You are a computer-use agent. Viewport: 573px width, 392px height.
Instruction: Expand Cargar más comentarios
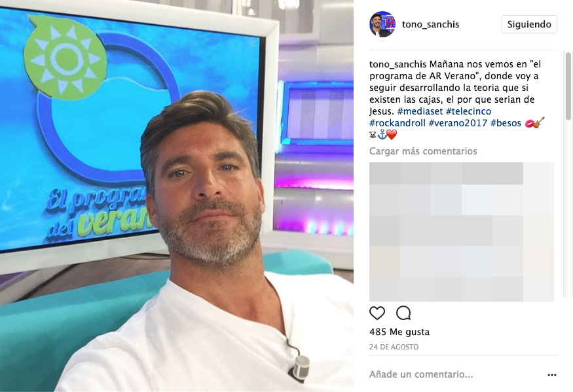[x=423, y=151]
